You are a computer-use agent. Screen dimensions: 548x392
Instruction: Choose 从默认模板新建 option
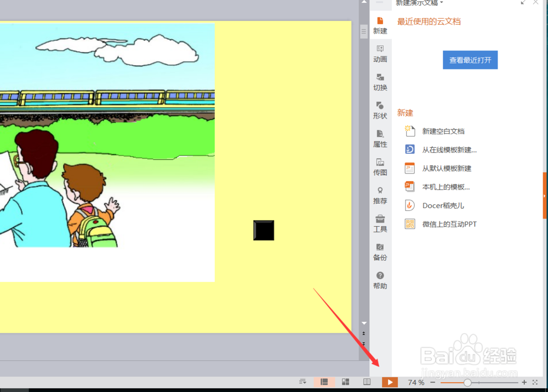(438, 168)
